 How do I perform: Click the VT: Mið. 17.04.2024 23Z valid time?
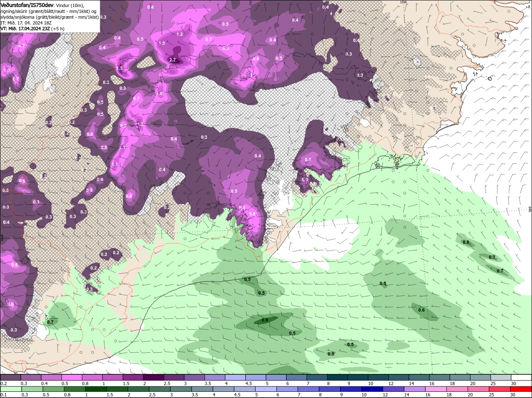[25, 29]
